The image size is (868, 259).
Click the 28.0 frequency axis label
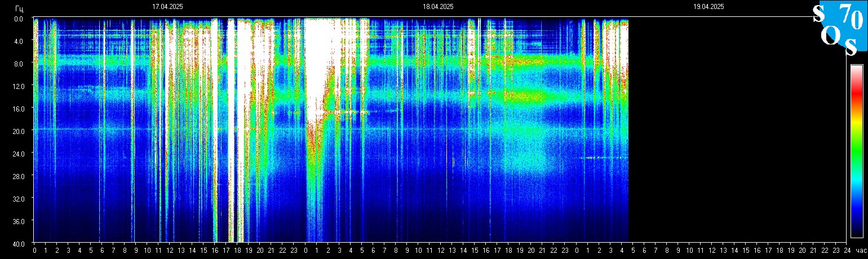pyautogui.click(x=18, y=176)
